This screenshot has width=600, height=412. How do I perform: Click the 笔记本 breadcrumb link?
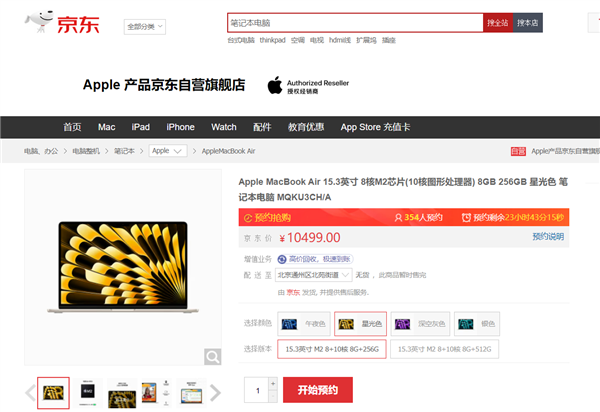[x=124, y=151]
